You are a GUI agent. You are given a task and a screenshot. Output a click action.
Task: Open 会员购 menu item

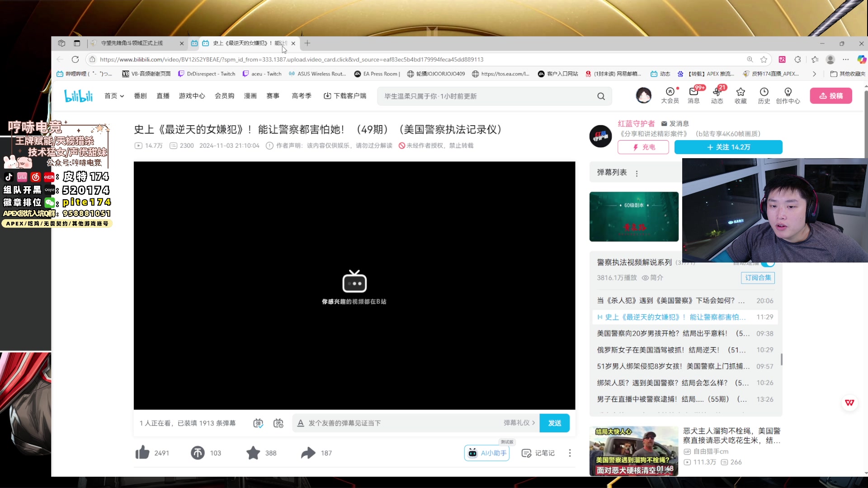point(224,96)
